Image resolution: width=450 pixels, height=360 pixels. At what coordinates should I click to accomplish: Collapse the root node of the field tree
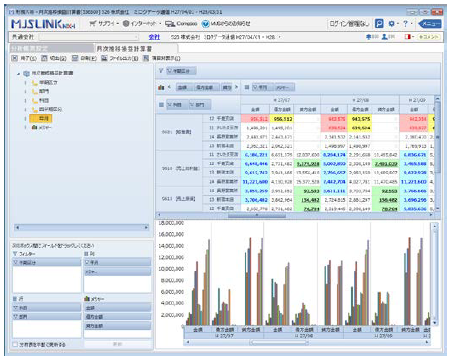coord(19,73)
